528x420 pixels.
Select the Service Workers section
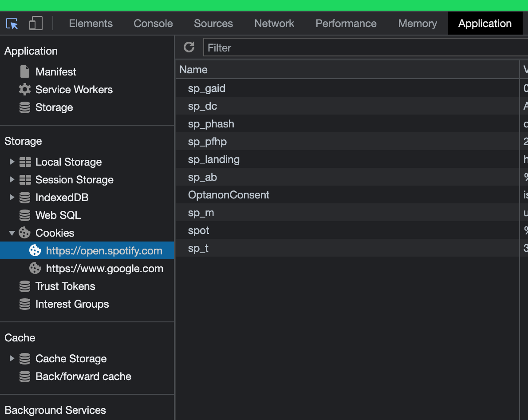[x=74, y=89]
